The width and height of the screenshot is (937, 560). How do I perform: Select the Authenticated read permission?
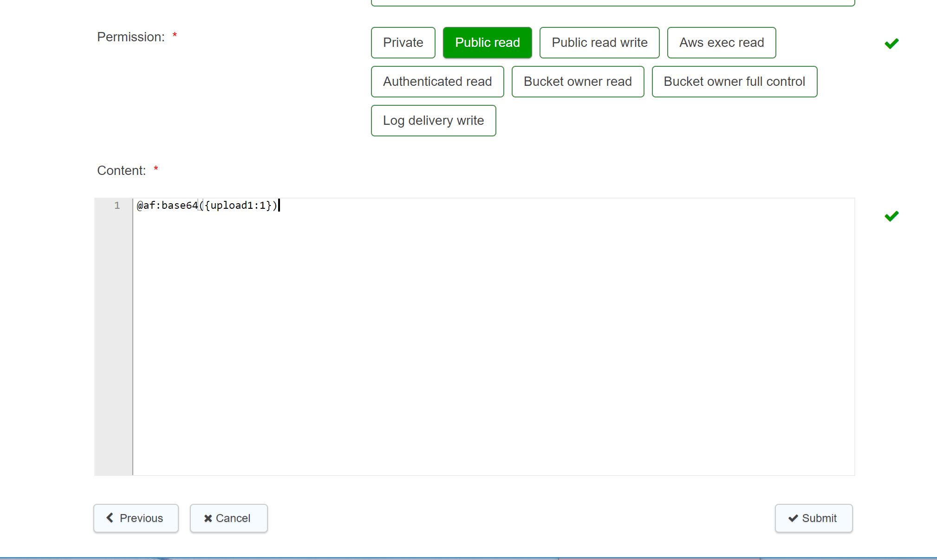(437, 81)
